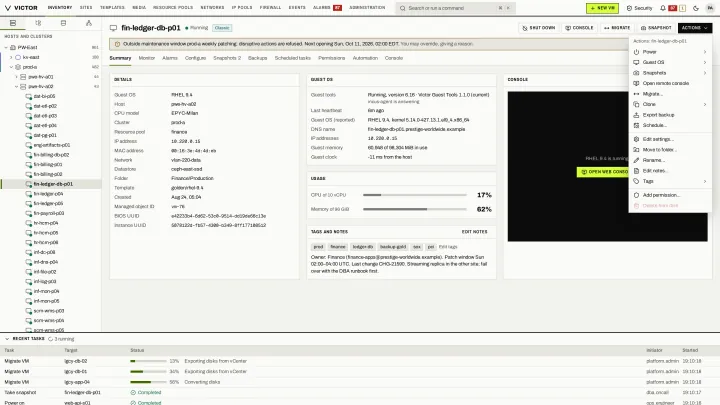Image resolution: width=720 pixels, height=405 pixels.
Task: Collapse the prod-a cluster node
Action: 11,67
